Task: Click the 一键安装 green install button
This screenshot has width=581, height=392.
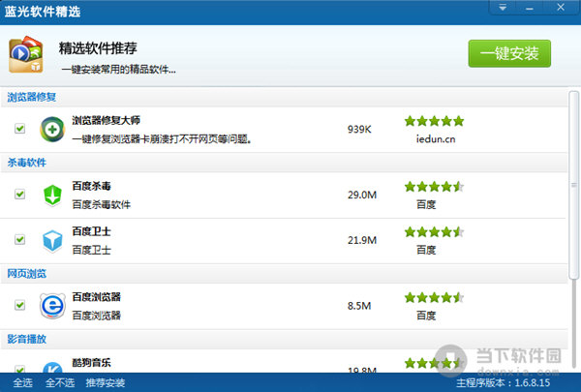Action: [509, 54]
